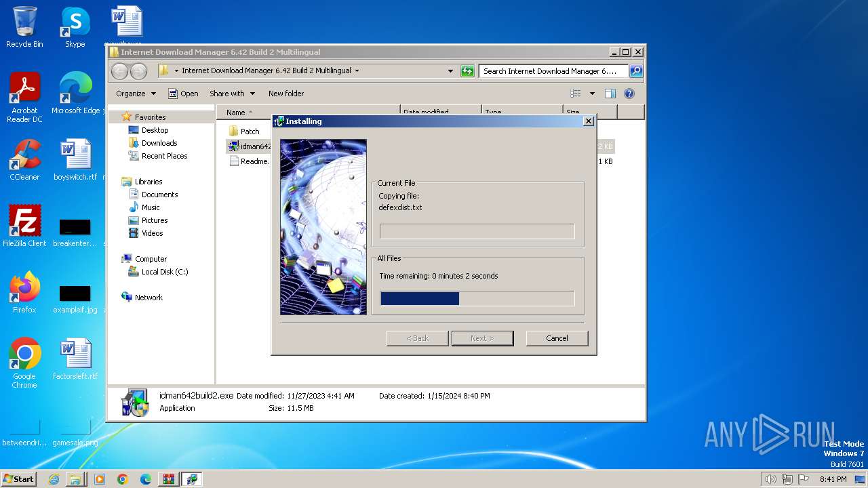Open Music library
868x488 pixels.
tap(151, 207)
